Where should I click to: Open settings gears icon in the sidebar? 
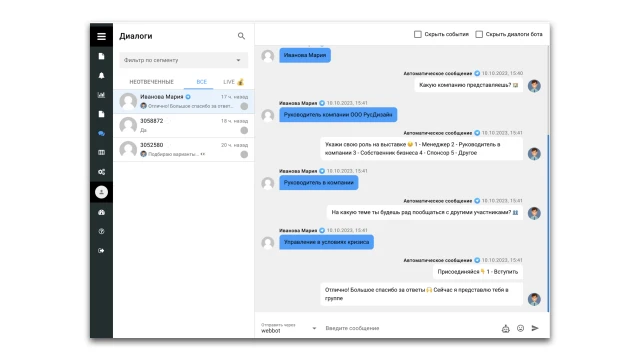101,172
